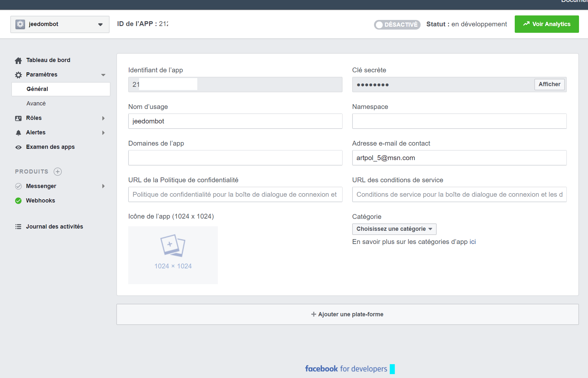
Task: Click the trend arrow icon in Voir Analytics
Action: [x=526, y=24]
